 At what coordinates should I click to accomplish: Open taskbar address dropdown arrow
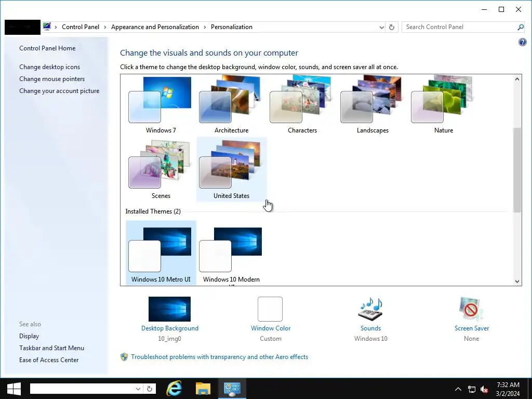138,389
